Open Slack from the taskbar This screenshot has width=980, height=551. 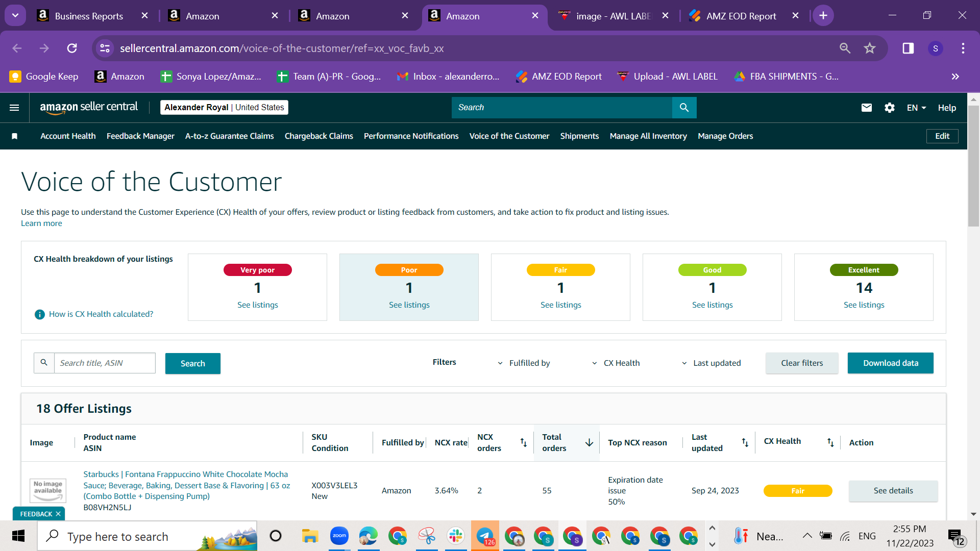point(455,536)
